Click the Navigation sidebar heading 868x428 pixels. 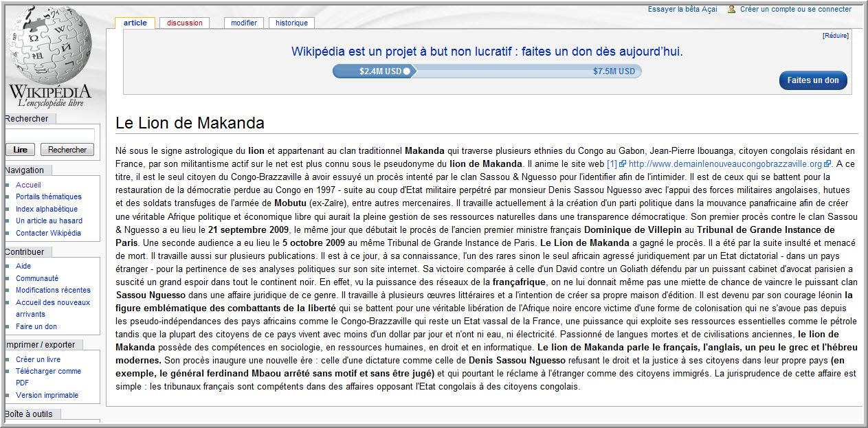[24, 170]
